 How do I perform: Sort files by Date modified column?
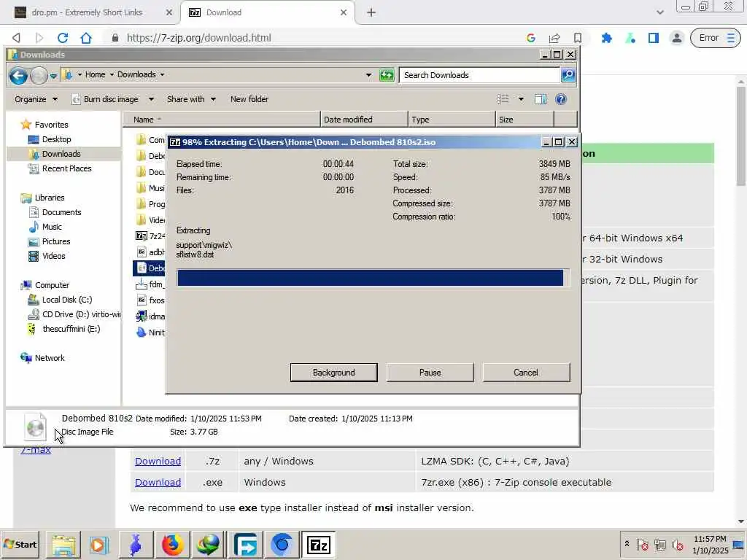[364, 120]
